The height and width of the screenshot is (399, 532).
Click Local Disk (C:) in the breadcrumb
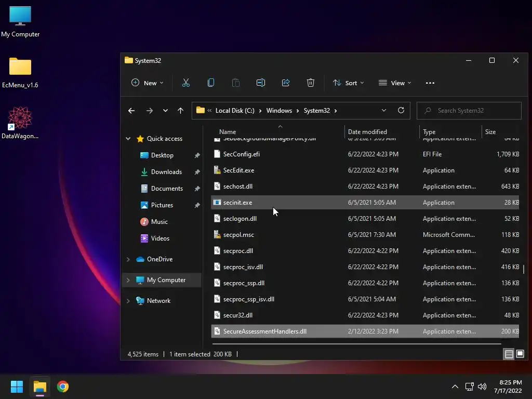[235, 111]
